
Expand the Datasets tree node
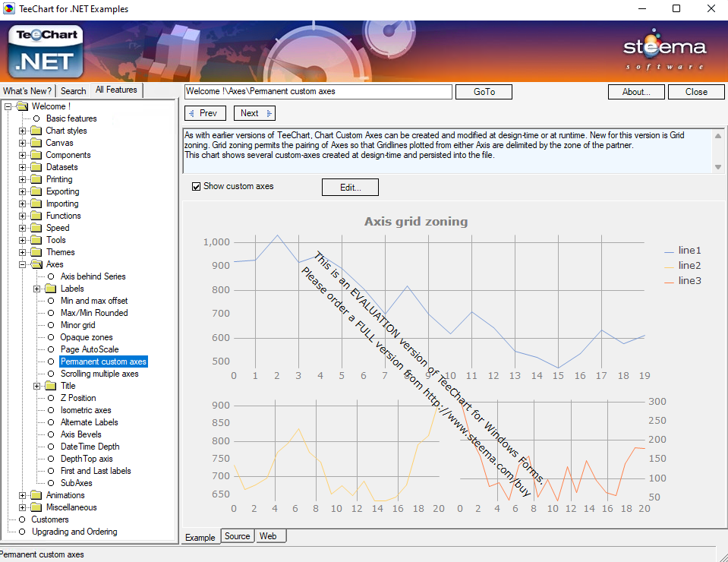click(22, 167)
